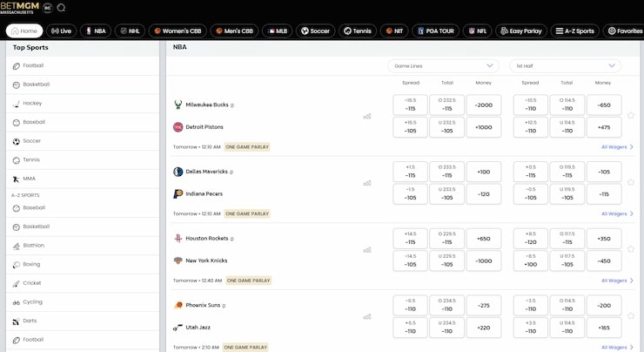Select Pistons +16.5 game spread
Viewport: 644px width, 352px height.
coord(410,127)
